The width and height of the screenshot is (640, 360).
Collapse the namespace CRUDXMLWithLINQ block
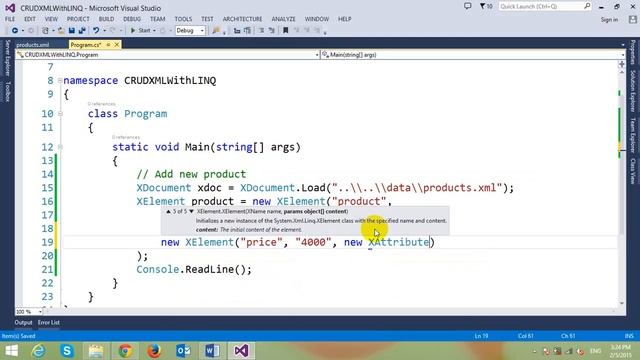click(x=60, y=80)
